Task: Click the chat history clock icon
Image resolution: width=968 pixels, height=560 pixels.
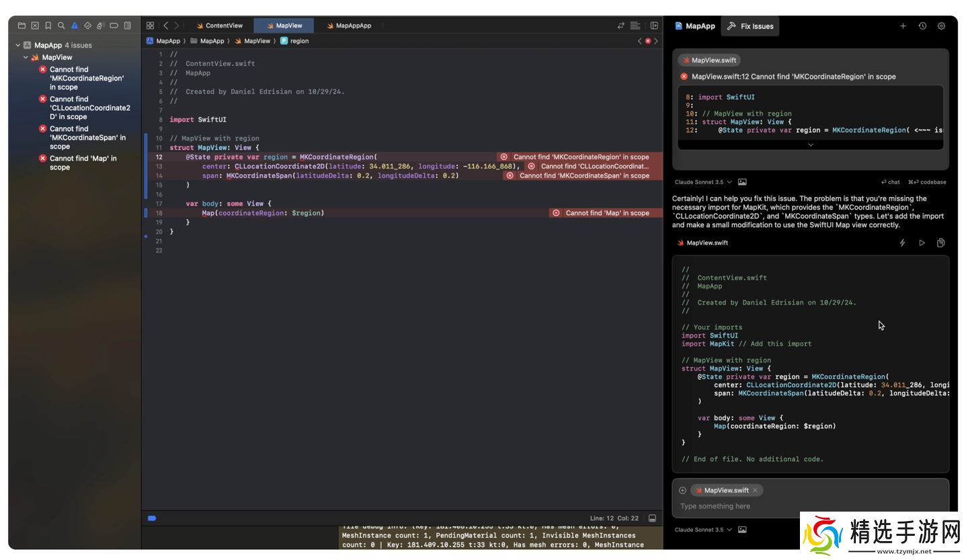Action: [922, 26]
